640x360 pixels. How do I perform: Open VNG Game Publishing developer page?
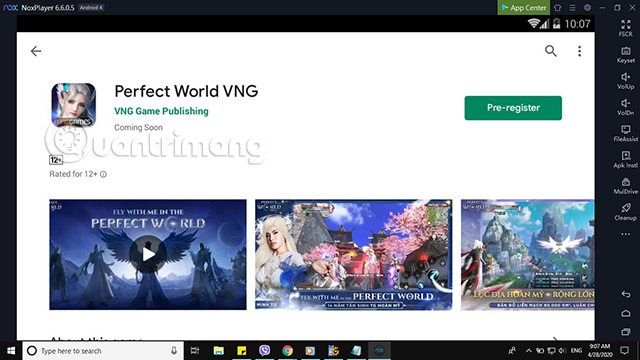(x=161, y=111)
